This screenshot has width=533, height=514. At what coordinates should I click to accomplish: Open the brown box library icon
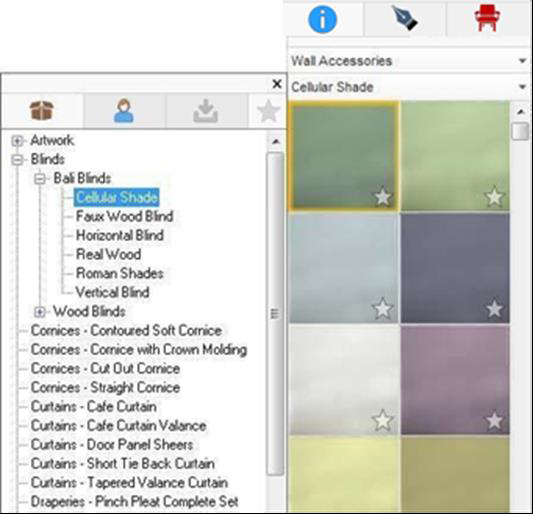41,110
